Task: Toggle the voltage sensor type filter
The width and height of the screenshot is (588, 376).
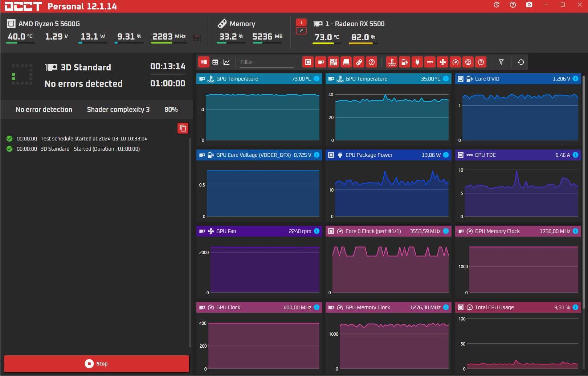Action: tap(405, 62)
